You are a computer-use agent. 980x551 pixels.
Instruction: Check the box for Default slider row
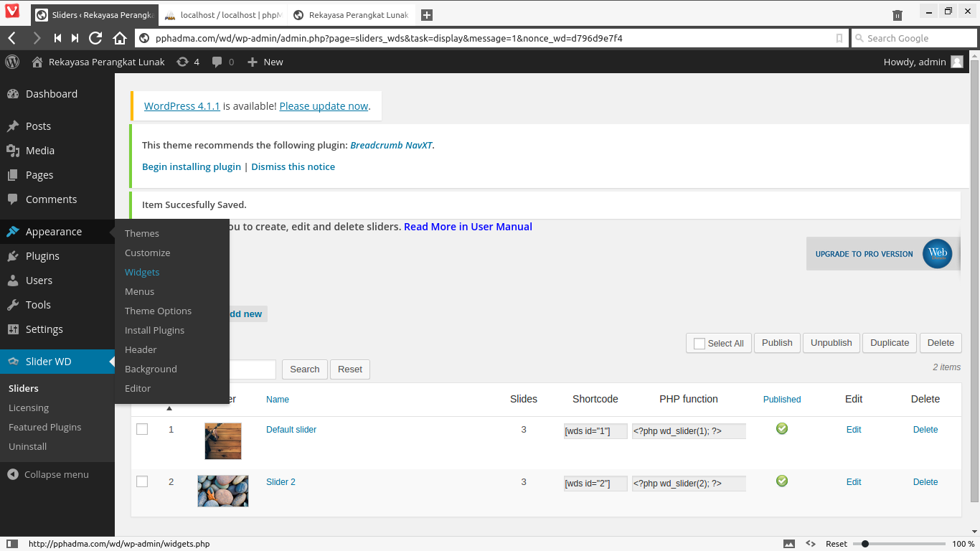[142, 429]
